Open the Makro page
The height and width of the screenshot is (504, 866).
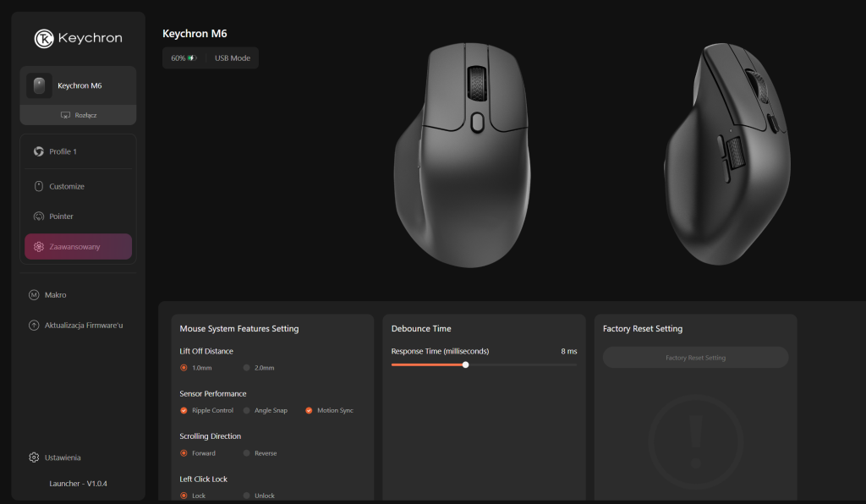[x=56, y=295]
